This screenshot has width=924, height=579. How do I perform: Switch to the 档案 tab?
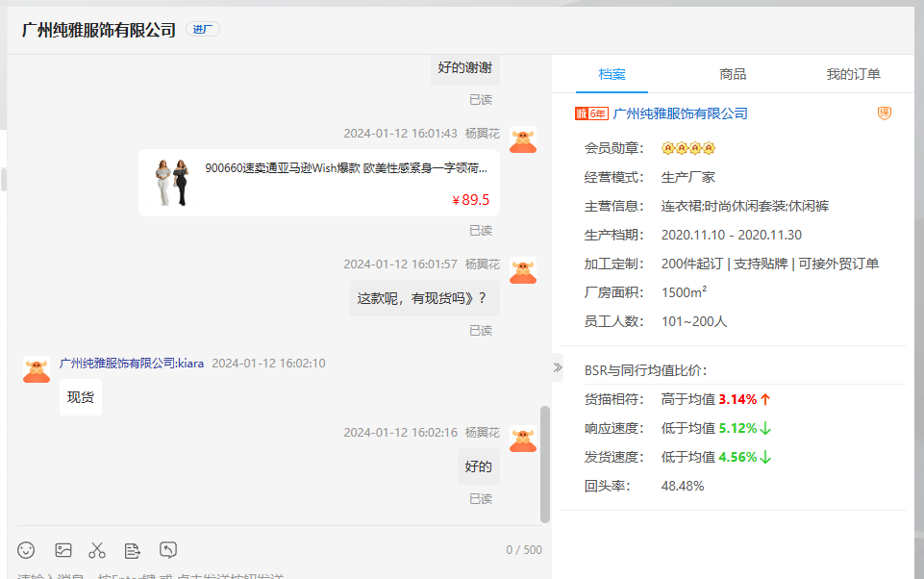(612, 74)
